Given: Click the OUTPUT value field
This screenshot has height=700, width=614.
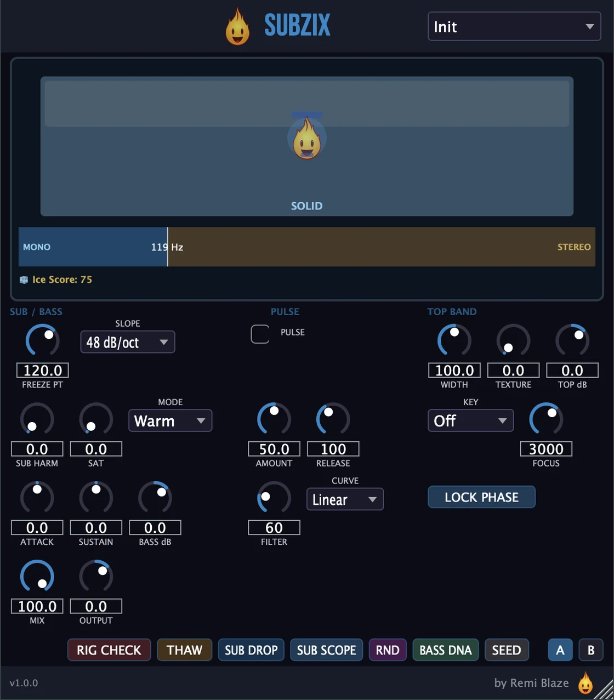Looking at the screenshot, I should coord(96,606).
